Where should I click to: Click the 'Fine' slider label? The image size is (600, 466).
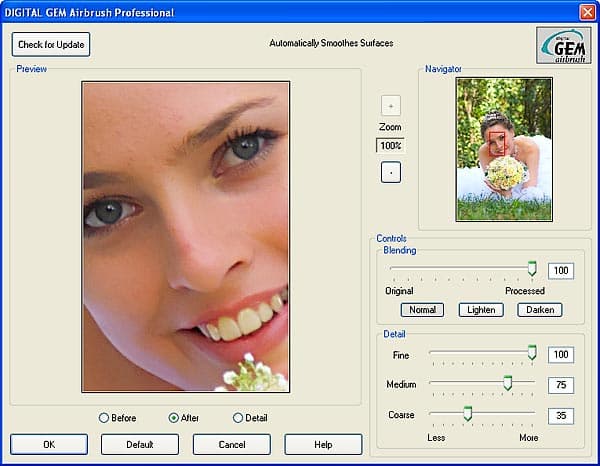tap(401, 355)
